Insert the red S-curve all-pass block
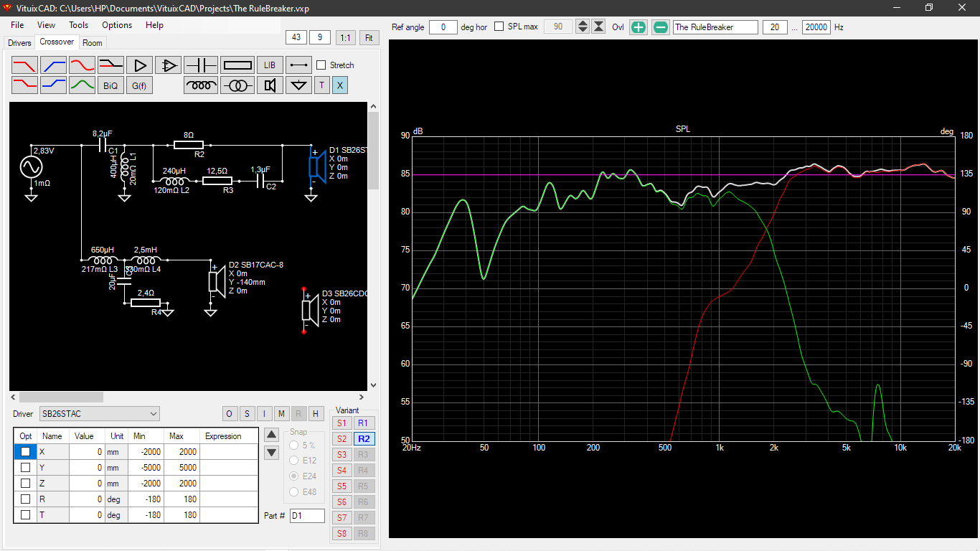Screen dimensions: 980x551 coord(83,65)
